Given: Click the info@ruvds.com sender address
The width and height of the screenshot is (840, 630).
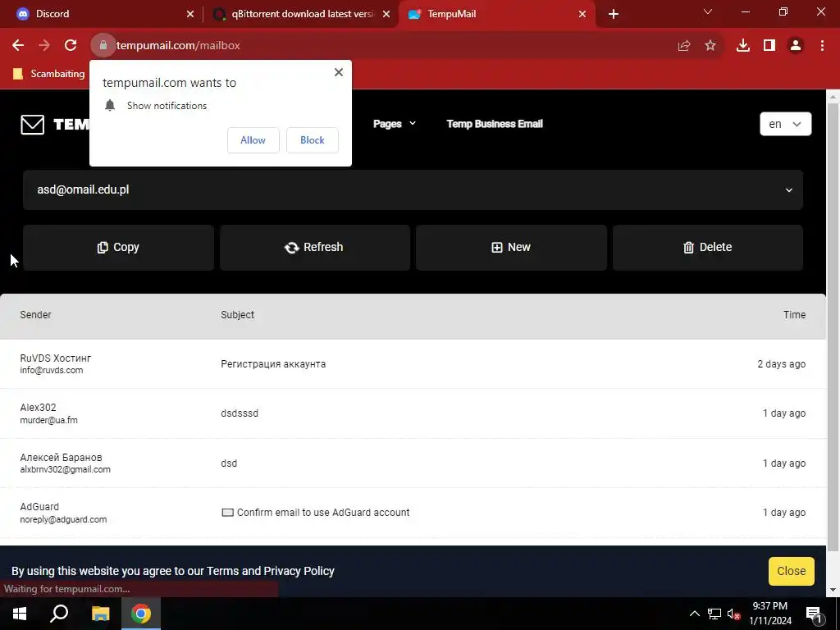Looking at the screenshot, I should [52, 370].
